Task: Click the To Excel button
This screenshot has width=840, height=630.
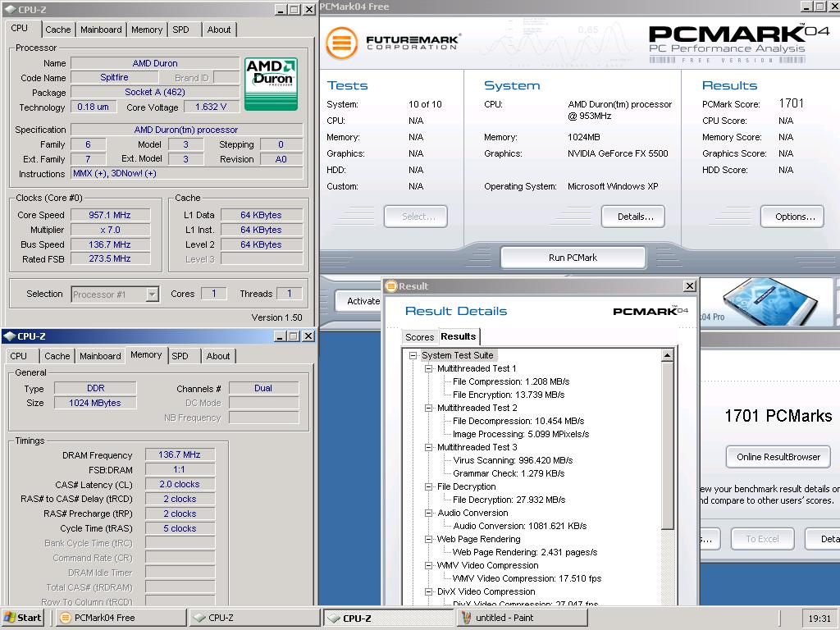Action: tap(762, 539)
